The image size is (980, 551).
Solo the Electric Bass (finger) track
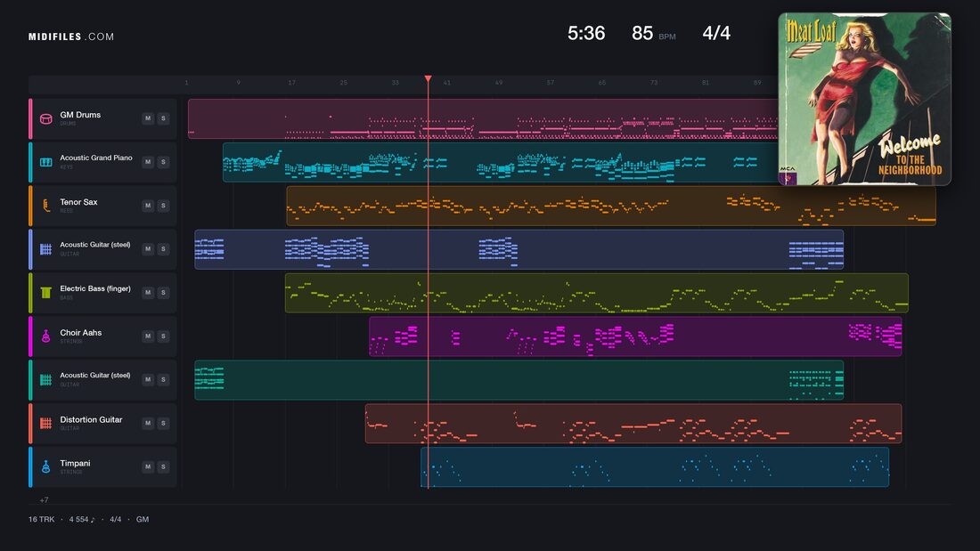tap(163, 292)
